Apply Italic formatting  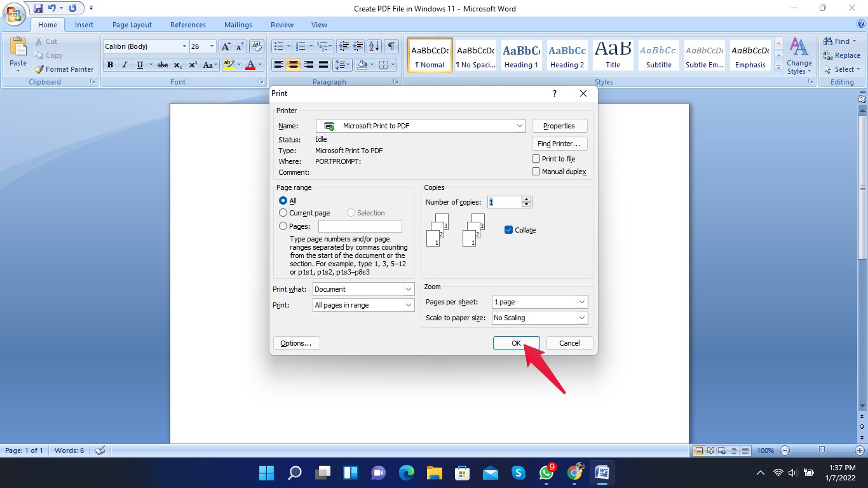click(x=125, y=65)
